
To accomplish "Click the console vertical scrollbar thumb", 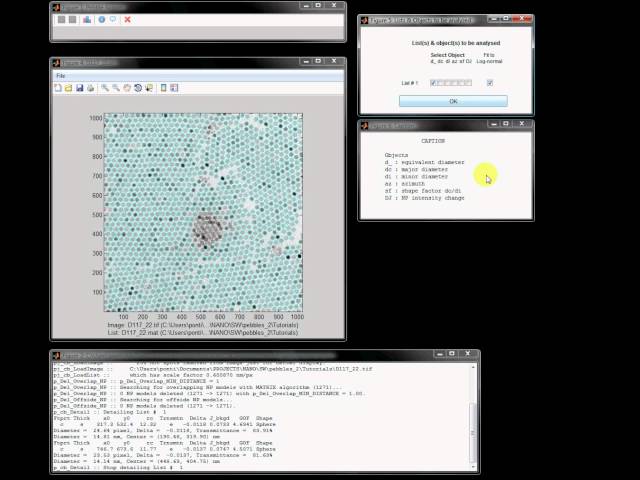I will tap(473, 433).
